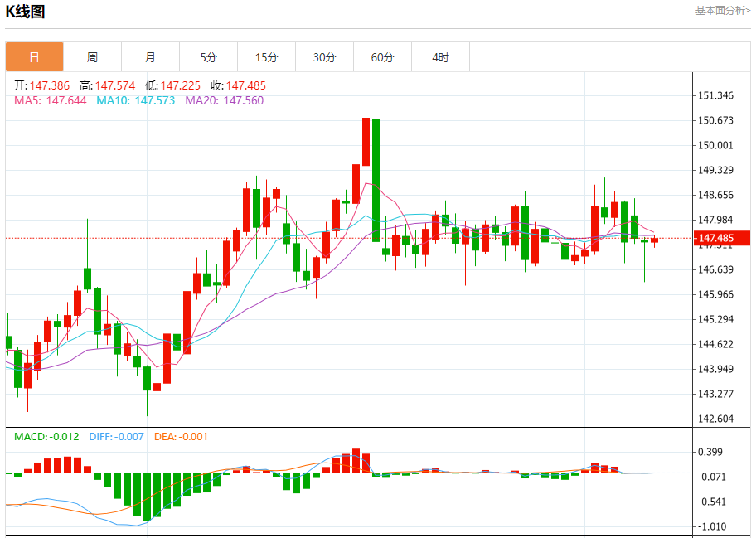Click the 144.622 price axis label
756x538 pixels.
tap(716, 344)
